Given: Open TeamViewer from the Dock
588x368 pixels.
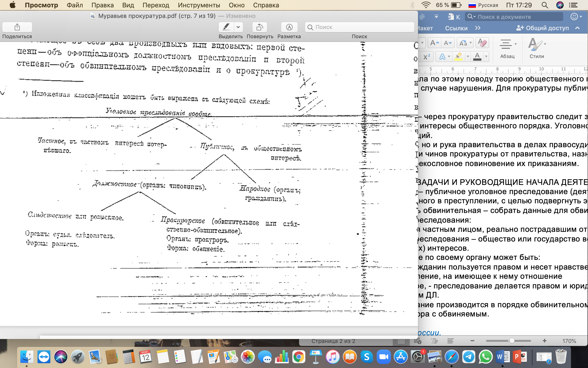Looking at the screenshot, I should click(44, 357).
